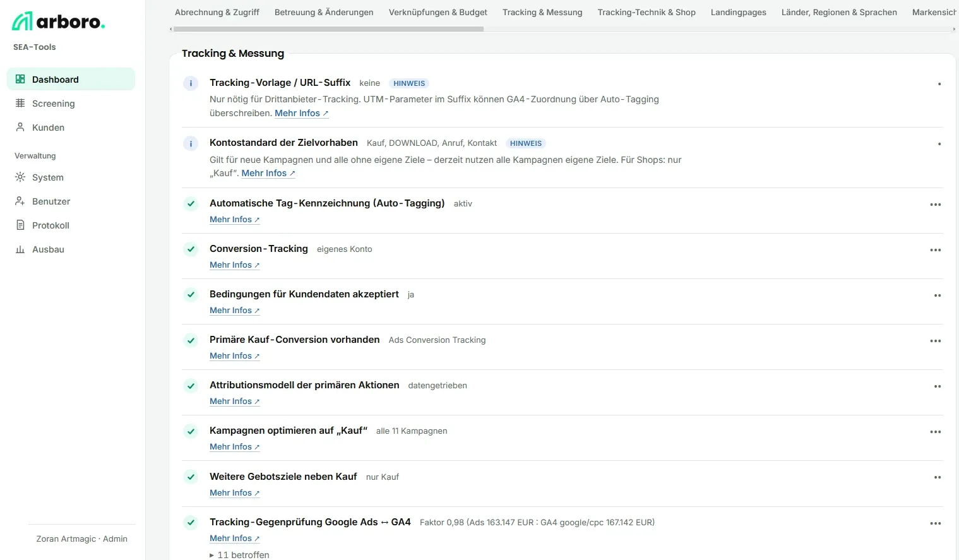Open three-dot menu for Primäre Kauf-Conversion row
959x560 pixels.
(x=936, y=341)
